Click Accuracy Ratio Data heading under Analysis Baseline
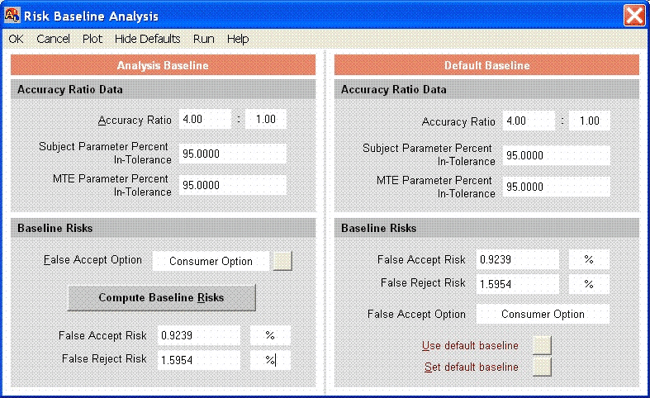Viewport: 650px width, 398px height. point(70,90)
